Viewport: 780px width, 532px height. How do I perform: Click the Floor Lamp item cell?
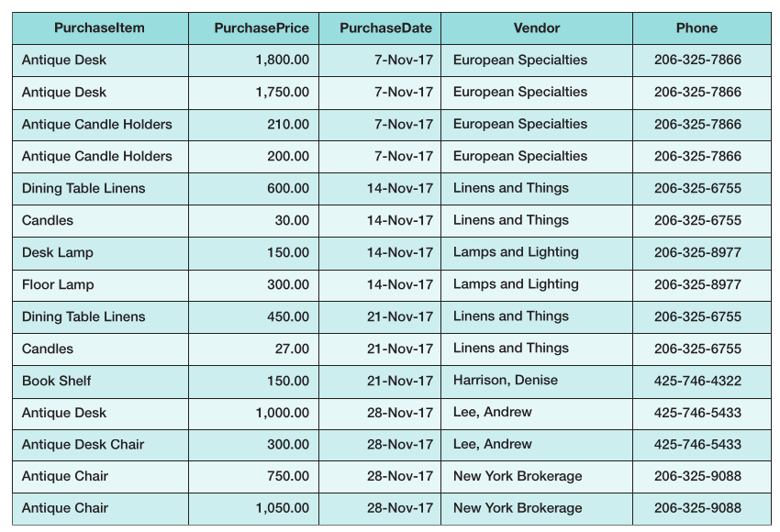click(58, 284)
